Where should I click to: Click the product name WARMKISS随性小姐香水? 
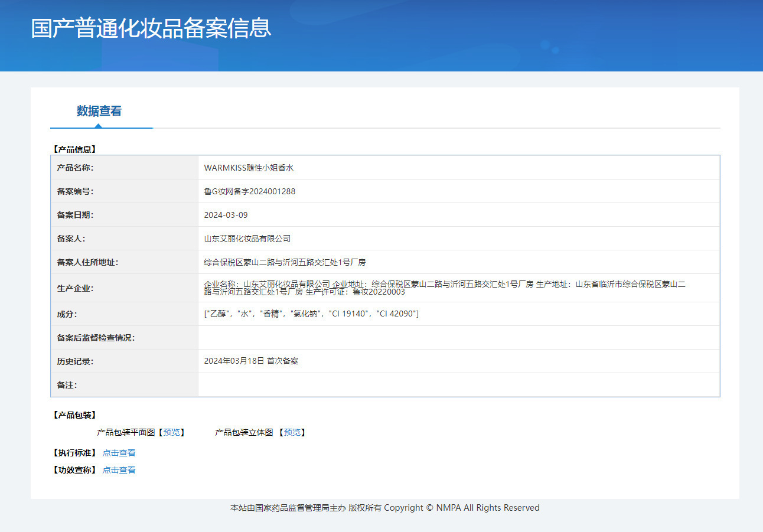click(x=249, y=168)
